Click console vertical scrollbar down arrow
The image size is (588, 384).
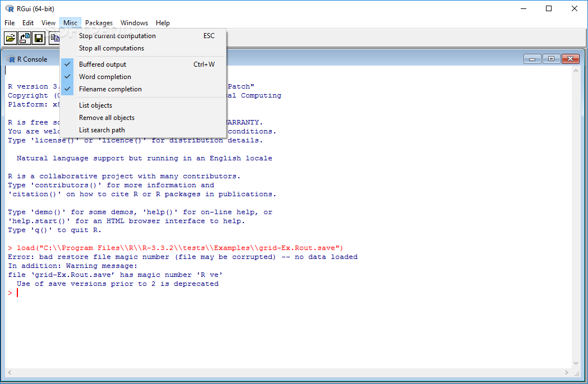click(x=576, y=363)
